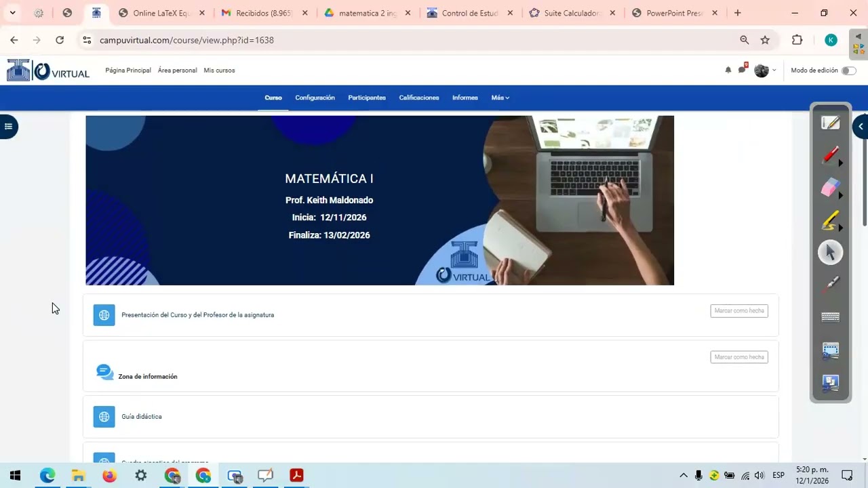Switch to PowerPoint Presentation tab

click(x=675, y=13)
